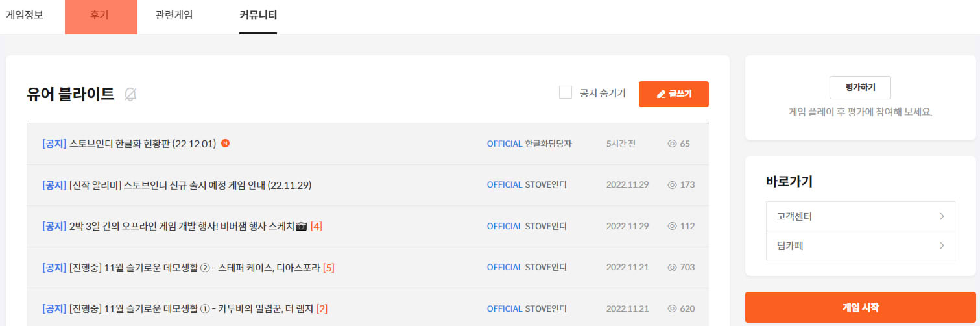Click the eye icon beside 173 views
980x326 pixels.
(672, 184)
